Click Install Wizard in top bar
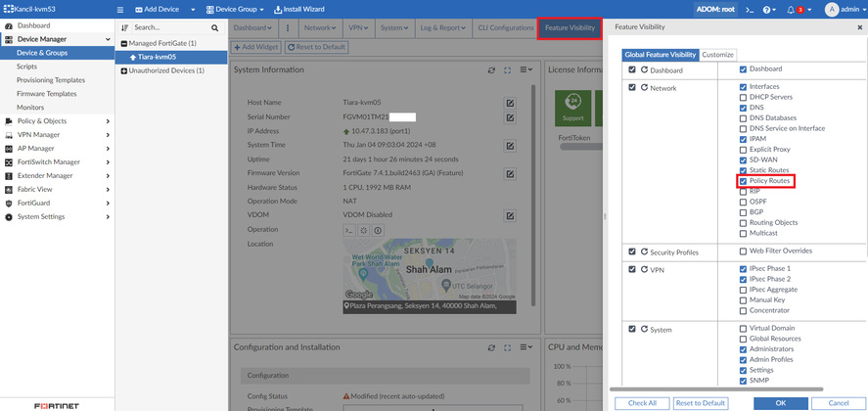 (x=299, y=10)
